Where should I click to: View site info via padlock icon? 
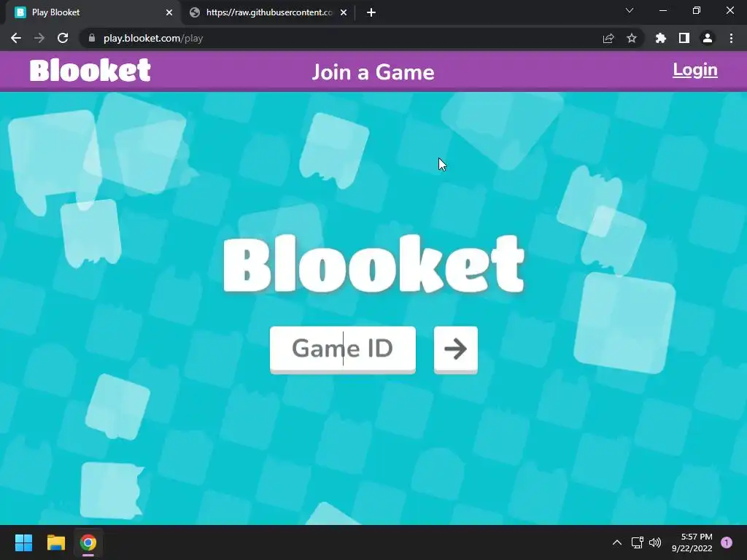point(91,38)
